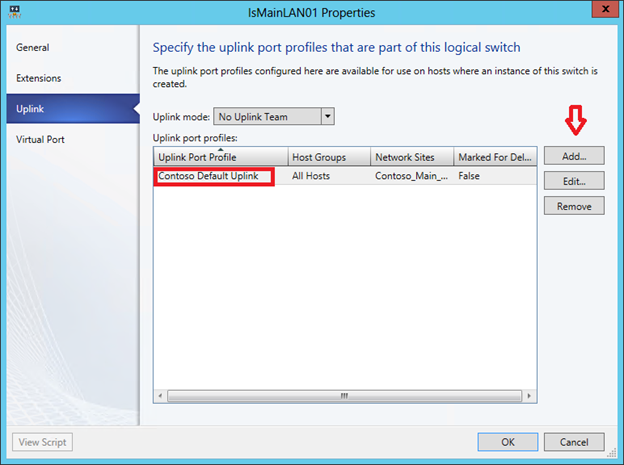The width and height of the screenshot is (624, 465).
Task: Click the Contoso_Main_... network site cell
Action: [411, 176]
